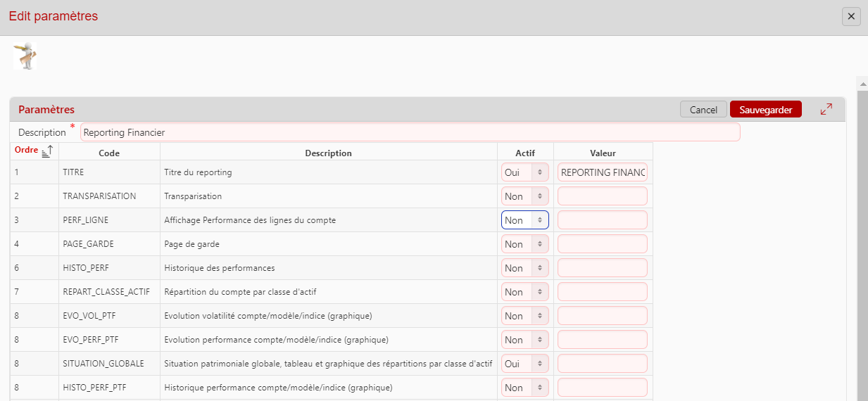Click Valeur field for HISTO_PERF_PTF row
Image resolution: width=868 pixels, height=401 pixels.
point(602,388)
